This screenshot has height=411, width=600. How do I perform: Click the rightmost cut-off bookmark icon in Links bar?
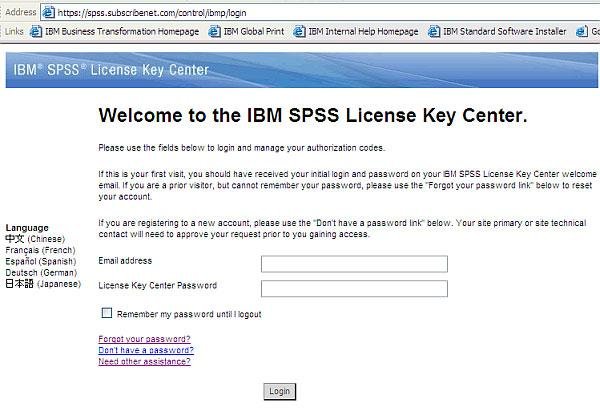tap(582, 32)
